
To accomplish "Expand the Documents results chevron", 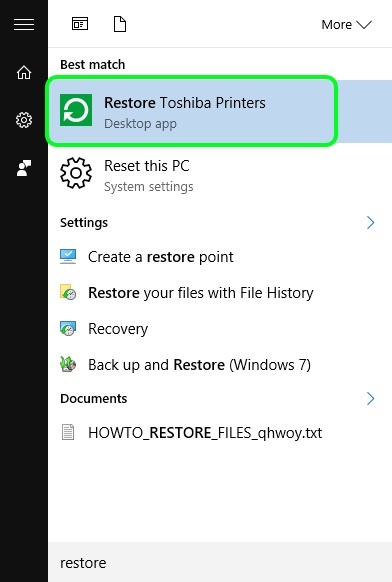I will point(370,399).
